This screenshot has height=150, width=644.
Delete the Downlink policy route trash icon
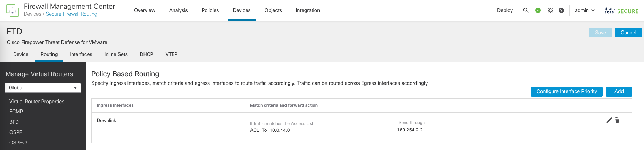tap(617, 120)
